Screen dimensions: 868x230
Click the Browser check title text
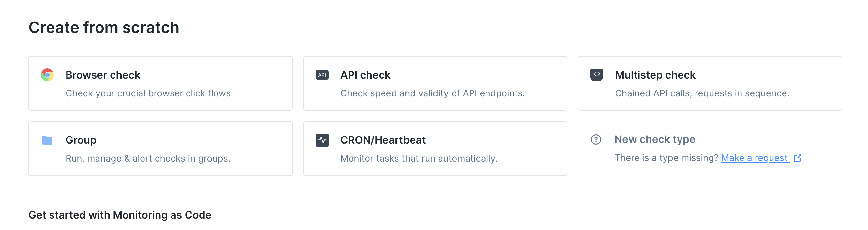tap(103, 75)
